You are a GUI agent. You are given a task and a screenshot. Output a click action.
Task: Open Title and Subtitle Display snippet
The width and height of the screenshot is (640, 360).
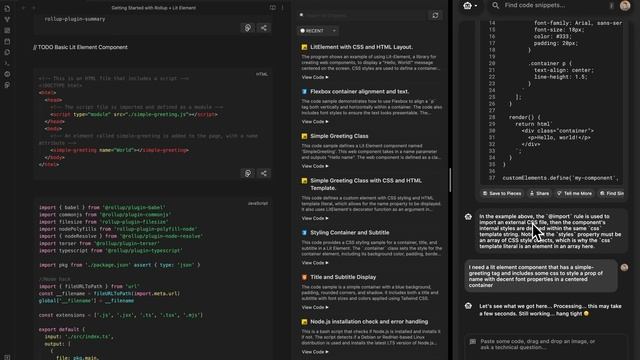click(x=343, y=277)
